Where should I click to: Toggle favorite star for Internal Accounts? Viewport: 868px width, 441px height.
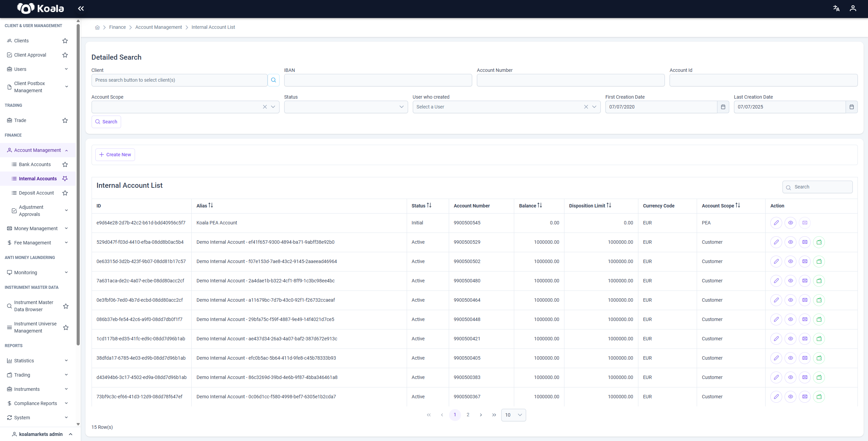65,179
